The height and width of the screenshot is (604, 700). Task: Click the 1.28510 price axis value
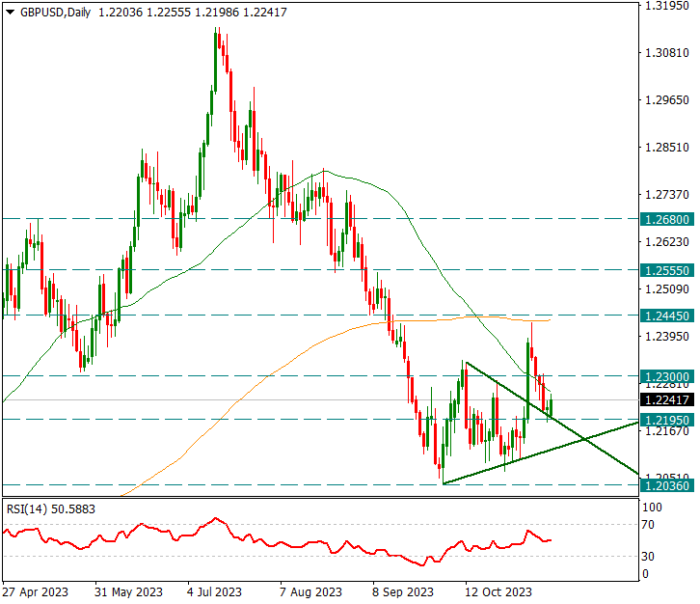667,147
